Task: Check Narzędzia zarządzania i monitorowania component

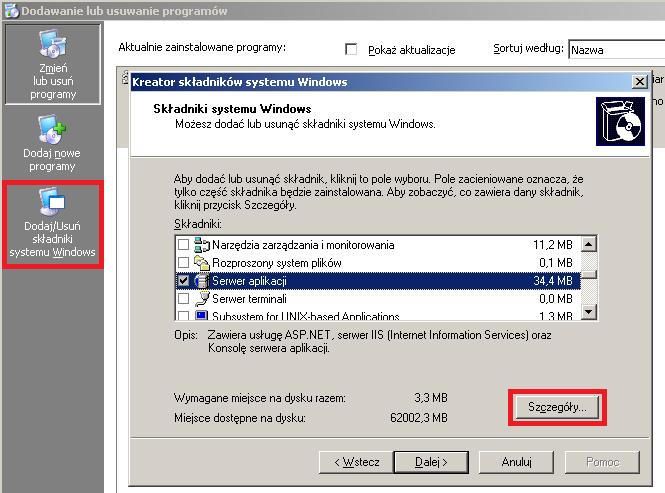Action: point(183,245)
